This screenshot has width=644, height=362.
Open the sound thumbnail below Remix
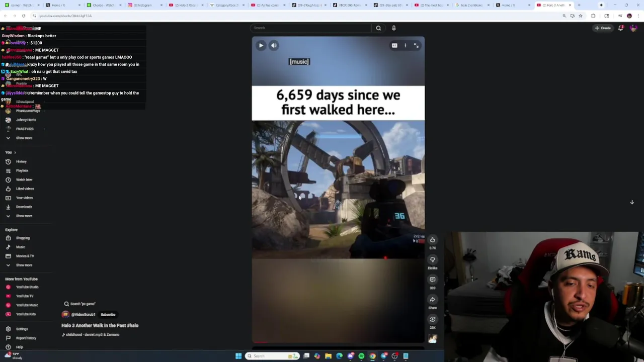432,339
